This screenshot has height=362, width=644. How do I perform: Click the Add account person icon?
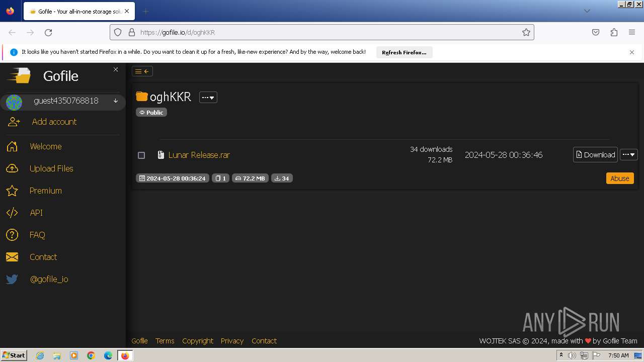click(x=14, y=122)
